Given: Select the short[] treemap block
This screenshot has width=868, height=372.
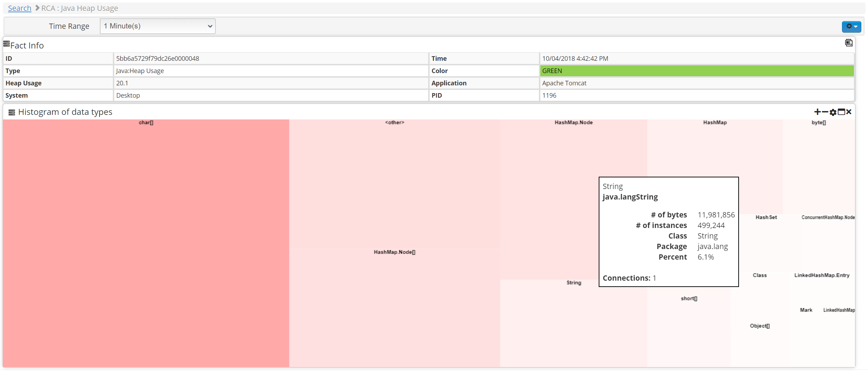Looking at the screenshot, I should click(688, 330).
